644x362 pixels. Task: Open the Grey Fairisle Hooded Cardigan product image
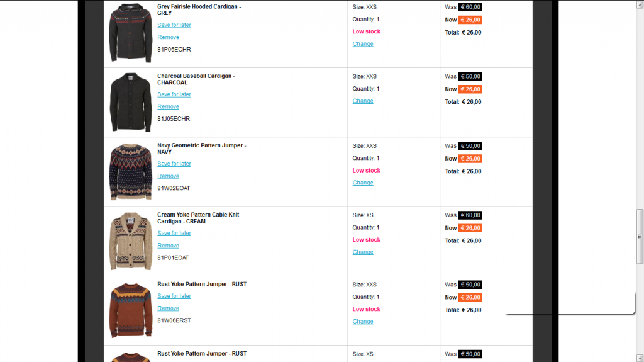tap(131, 33)
